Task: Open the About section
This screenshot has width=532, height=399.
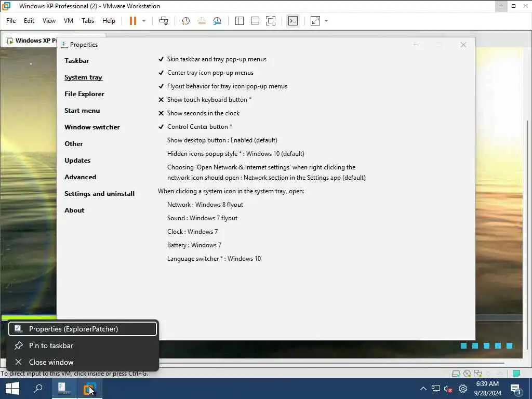Action: coord(74,210)
